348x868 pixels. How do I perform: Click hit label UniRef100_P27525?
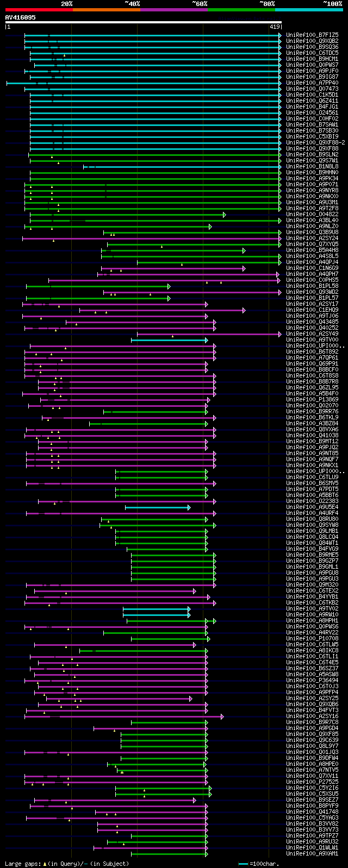(x=312, y=782)
